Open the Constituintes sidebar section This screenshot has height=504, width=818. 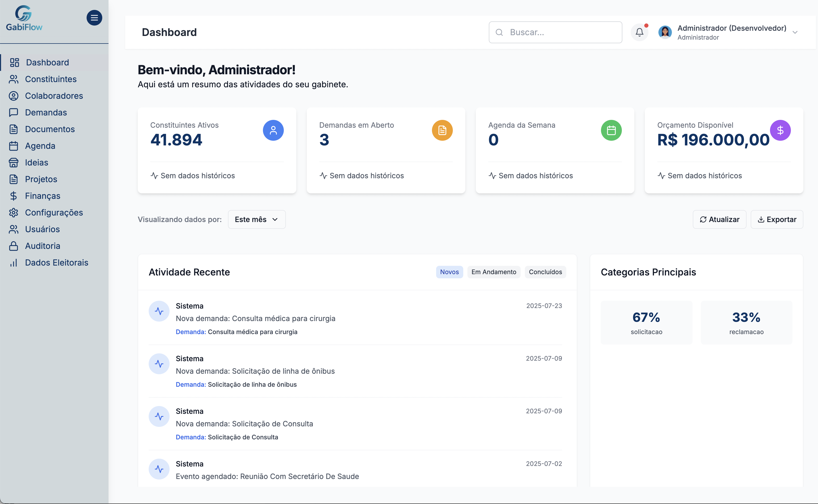(x=51, y=79)
